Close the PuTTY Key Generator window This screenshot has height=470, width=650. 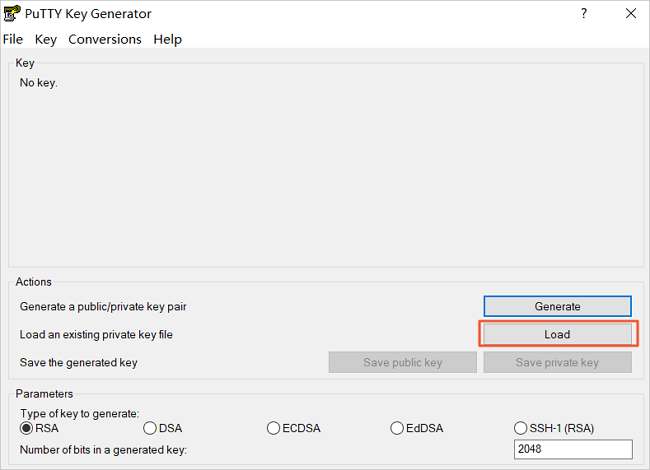pos(631,13)
